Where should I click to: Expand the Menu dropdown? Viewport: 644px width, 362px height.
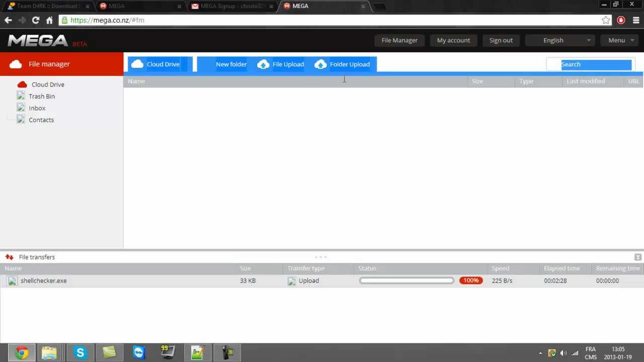coord(620,40)
